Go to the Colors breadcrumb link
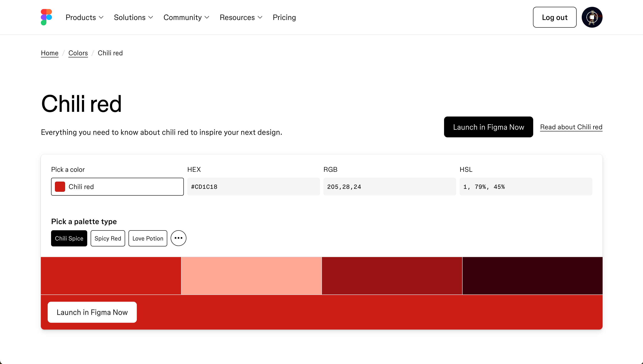 78,53
